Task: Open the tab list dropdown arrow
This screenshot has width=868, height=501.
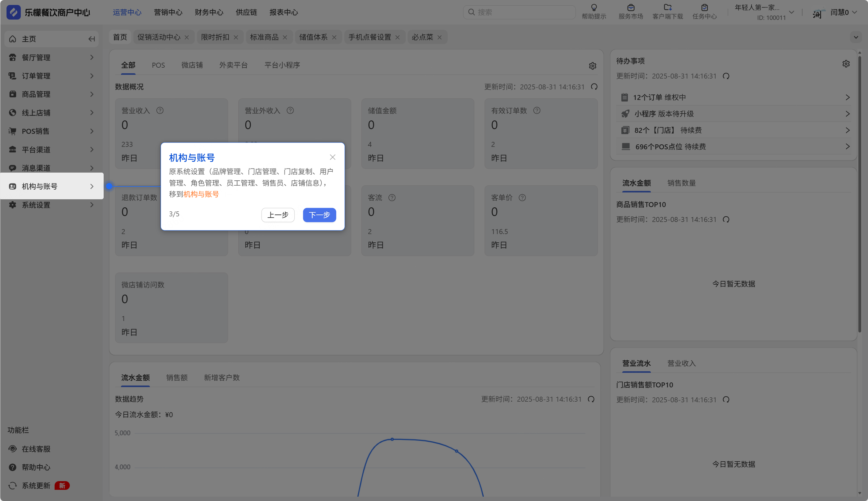Action: tap(856, 37)
